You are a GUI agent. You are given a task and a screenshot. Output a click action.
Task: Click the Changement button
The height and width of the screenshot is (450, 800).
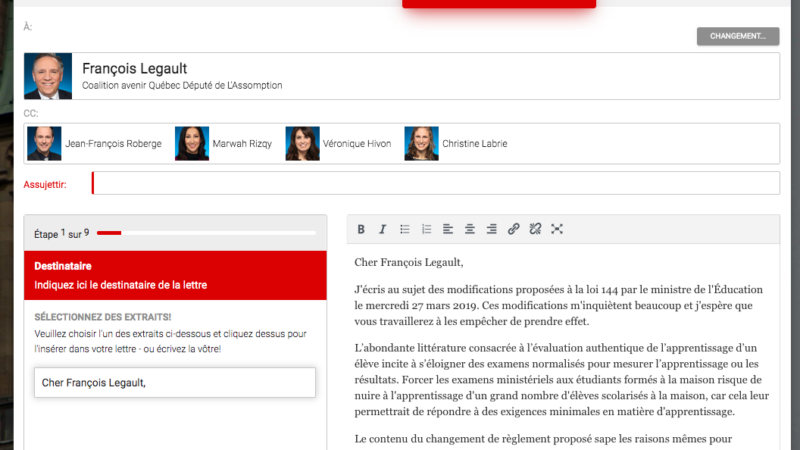coord(737,36)
